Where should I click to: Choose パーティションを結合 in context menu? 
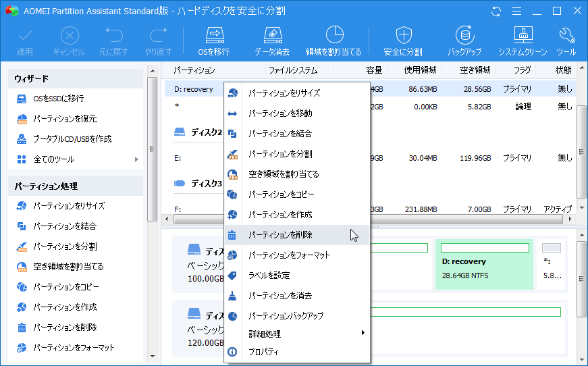(297, 134)
